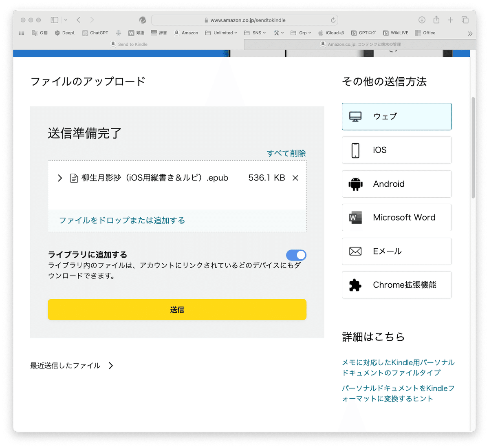Open the DeepL bookmark
Screen dimensions: 489x448
pyautogui.click(x=65, y=33)
